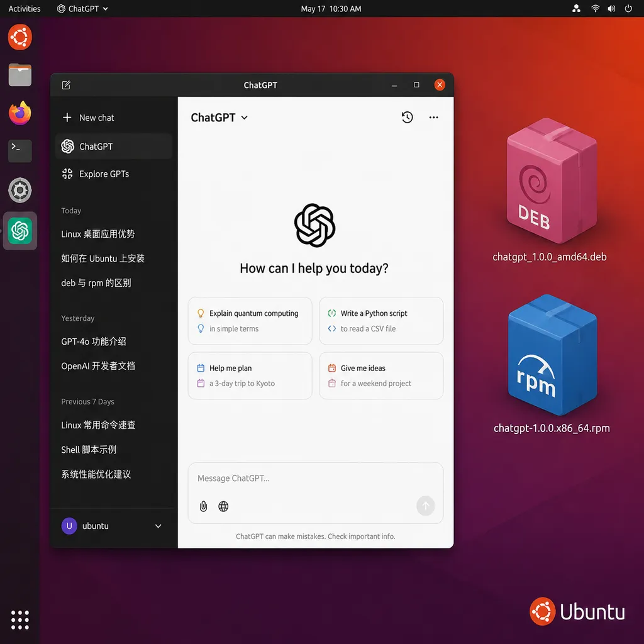The width and height of the screenshot is (644, 644).
Task: Select chatgpt-1.0.0.x86_64.rpm desktop file
Action: (552, 364)
